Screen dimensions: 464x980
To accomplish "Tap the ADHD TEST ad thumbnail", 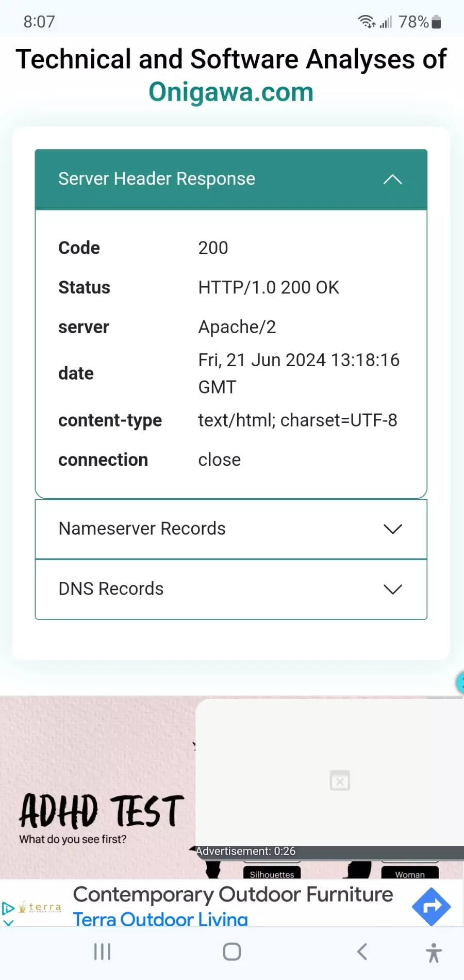I will pyautogui.click(x=98, y=788).
